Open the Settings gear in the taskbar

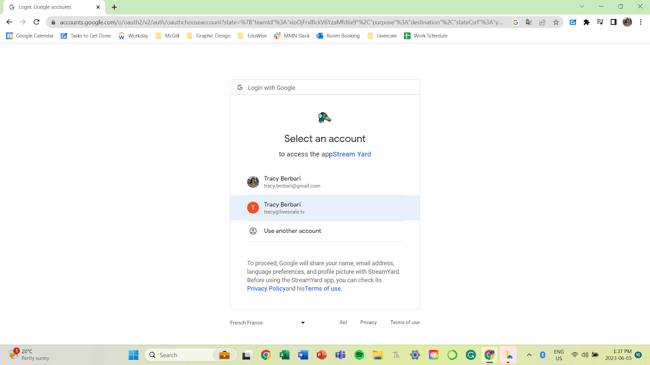[415, 355]
